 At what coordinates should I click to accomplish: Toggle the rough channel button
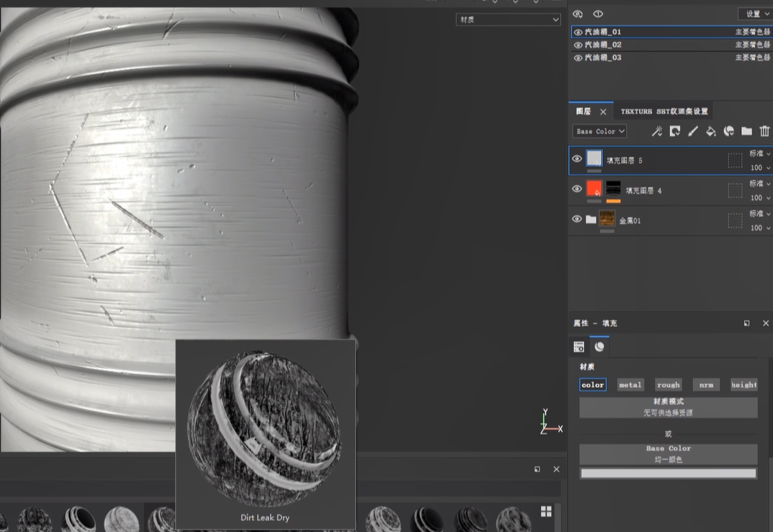click(668, 385)
